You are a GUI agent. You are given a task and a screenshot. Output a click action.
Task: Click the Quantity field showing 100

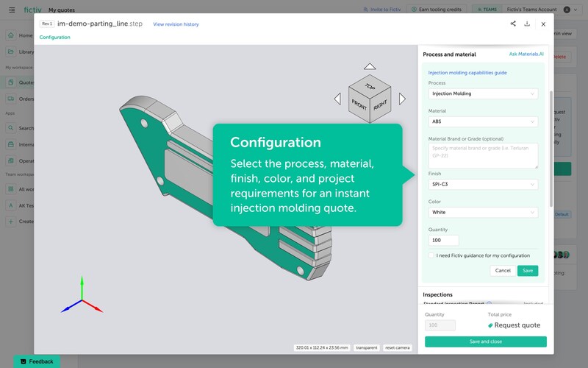click(444, 241)
